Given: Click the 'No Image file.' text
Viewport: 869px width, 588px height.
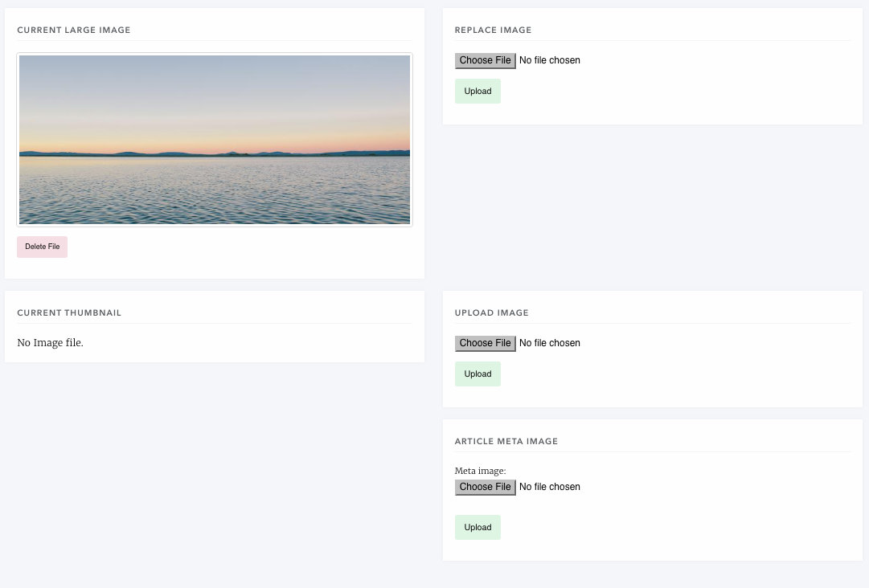Looking at the screenshot, I should (50, 343).
